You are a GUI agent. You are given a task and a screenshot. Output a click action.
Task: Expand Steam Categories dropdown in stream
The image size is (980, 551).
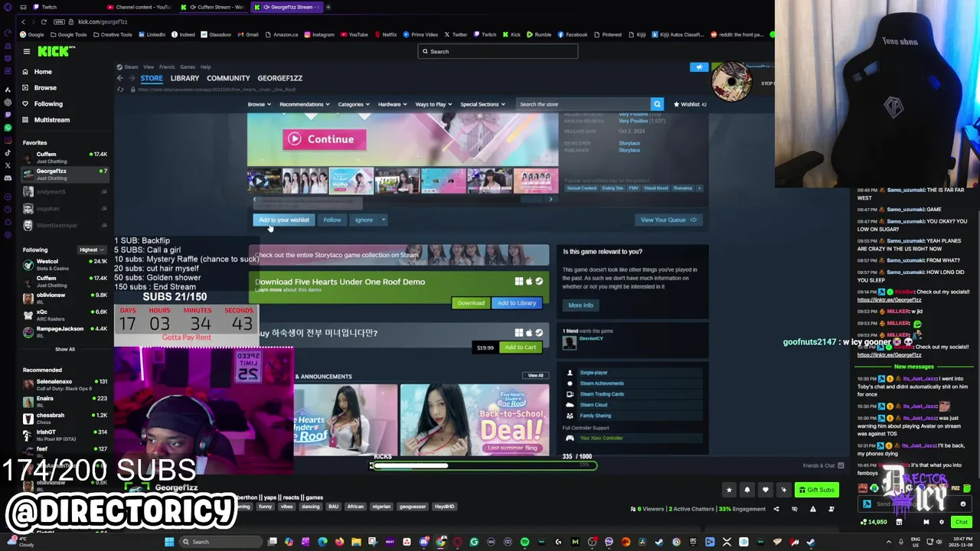click(x=354, y=104)
